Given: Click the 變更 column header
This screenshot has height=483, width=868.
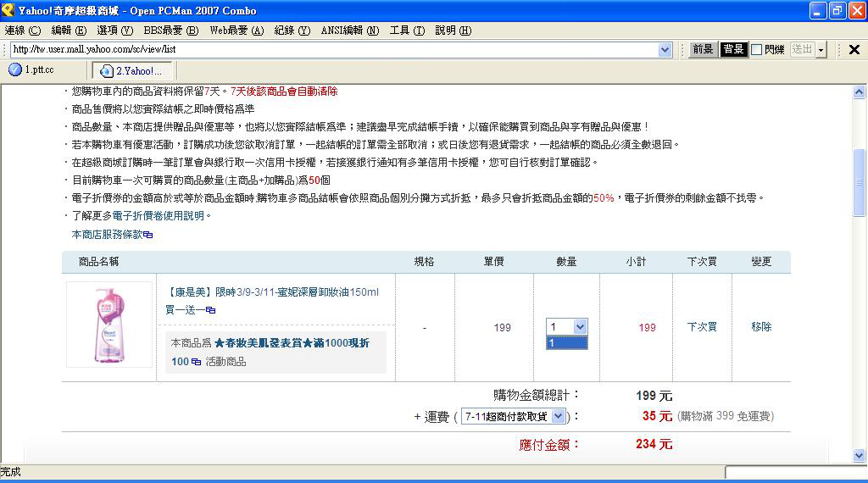Looking at the screenshot, I should (761, 262).
